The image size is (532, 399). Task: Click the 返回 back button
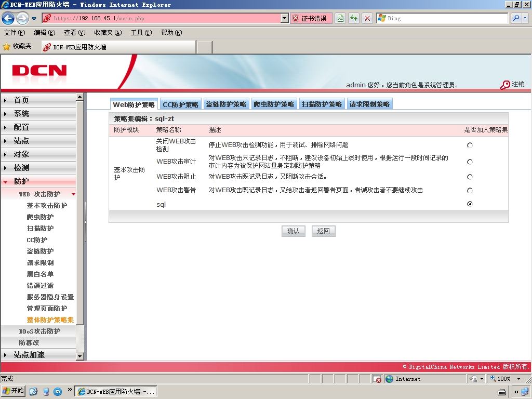point(323,231)
